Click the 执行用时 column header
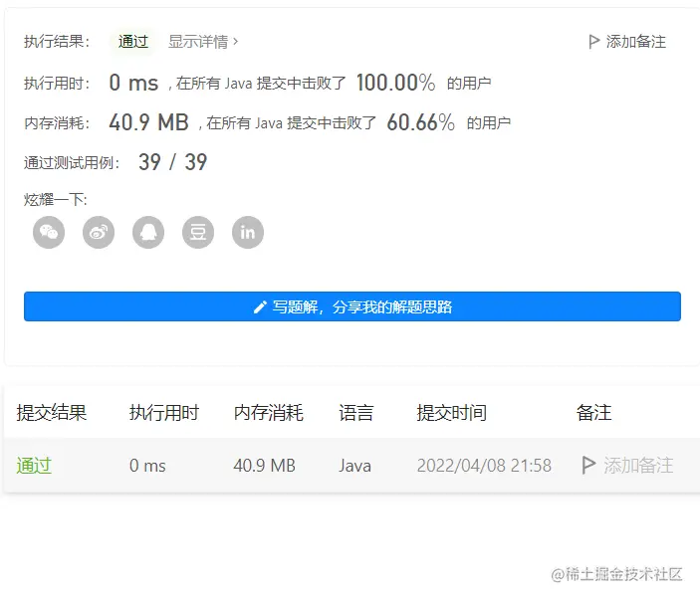Screen dimensions: 700x600 coord(164,412)
